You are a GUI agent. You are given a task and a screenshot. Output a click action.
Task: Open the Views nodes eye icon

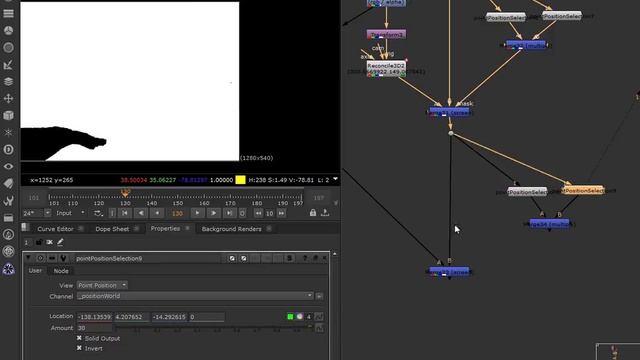click(8, 167)
